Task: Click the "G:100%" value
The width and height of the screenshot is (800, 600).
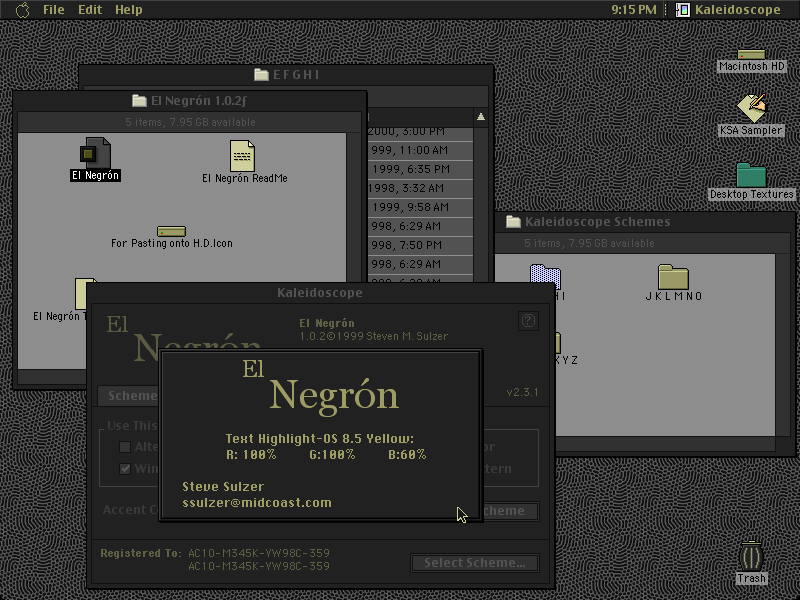Action: (332, 455)
